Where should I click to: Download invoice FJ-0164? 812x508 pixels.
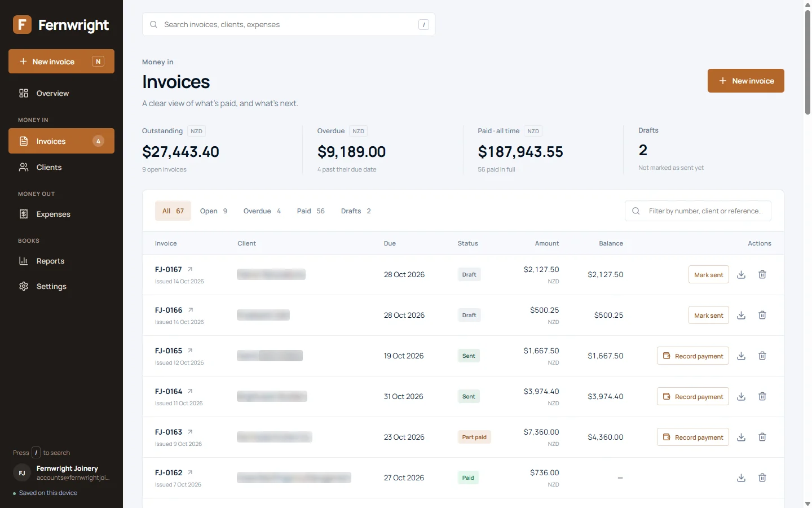tap(742, 396)
